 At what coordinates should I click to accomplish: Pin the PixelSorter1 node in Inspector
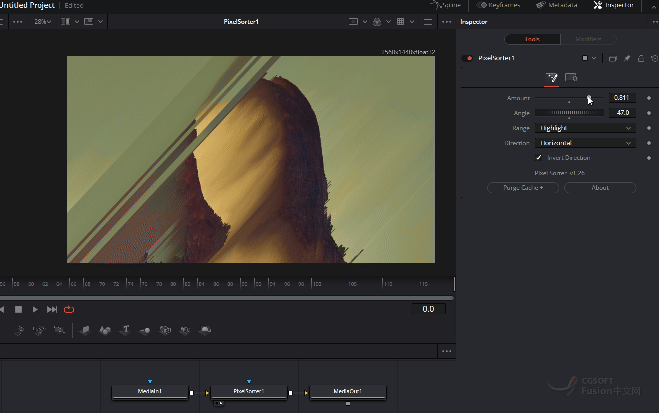click(625, 58)
